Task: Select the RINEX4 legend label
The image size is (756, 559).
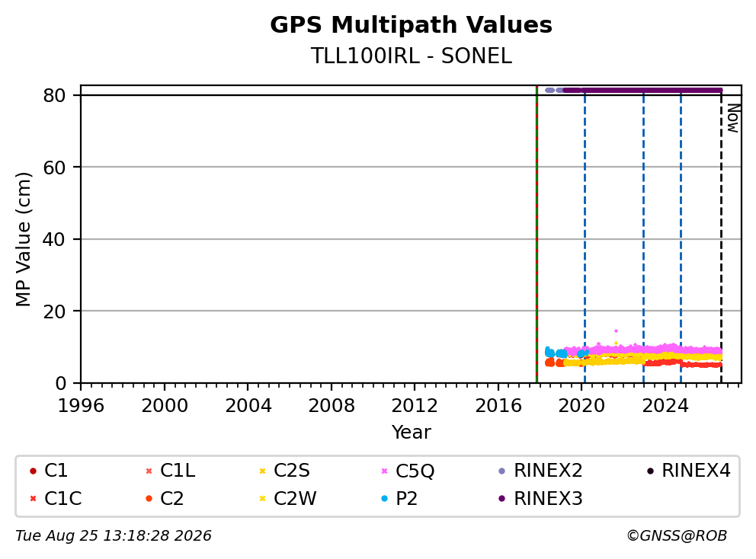Action: pyautogui.click(x=697, y=471)
